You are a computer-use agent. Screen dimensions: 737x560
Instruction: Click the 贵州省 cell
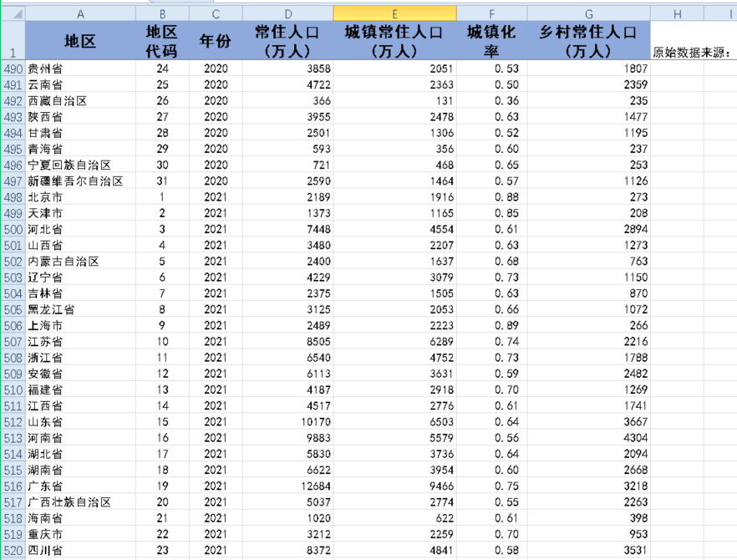[80, 69]
